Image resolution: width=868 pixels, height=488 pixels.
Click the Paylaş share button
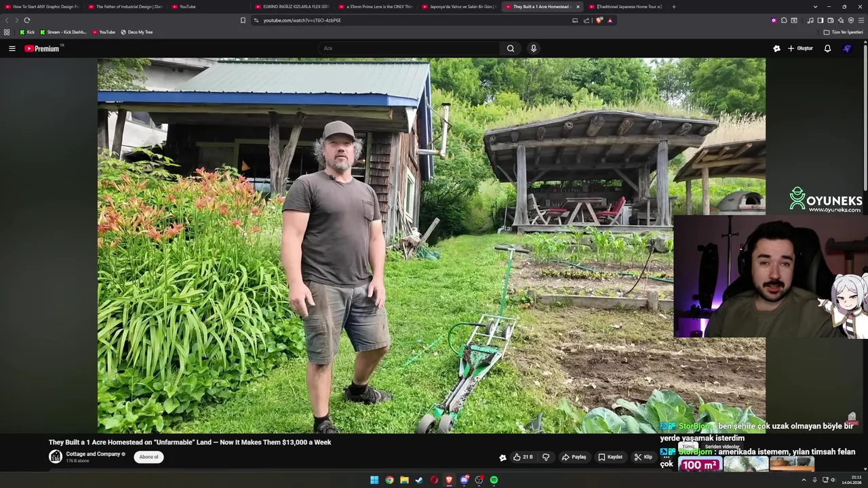point(574,457)
